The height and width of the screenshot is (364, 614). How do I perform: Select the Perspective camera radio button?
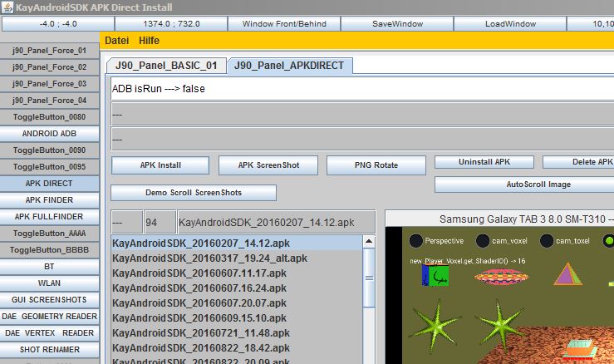[415, 241]
